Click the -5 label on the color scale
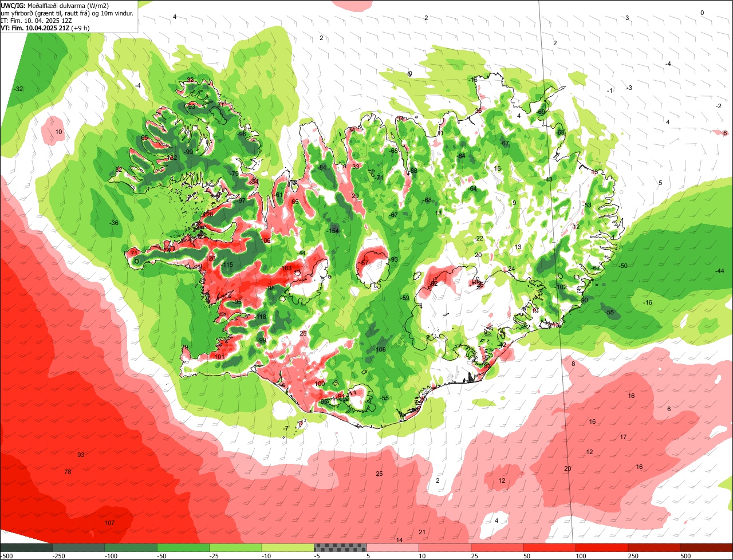The width and height of the screenshot is (733, 560). tap(318, 556)
